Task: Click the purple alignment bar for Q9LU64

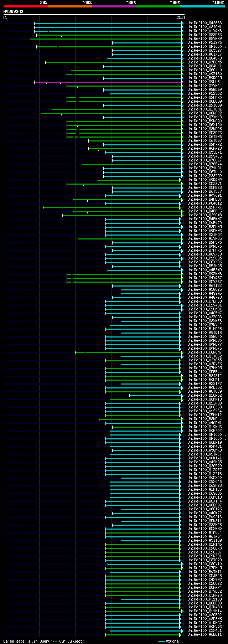Action: coord(109,82)
